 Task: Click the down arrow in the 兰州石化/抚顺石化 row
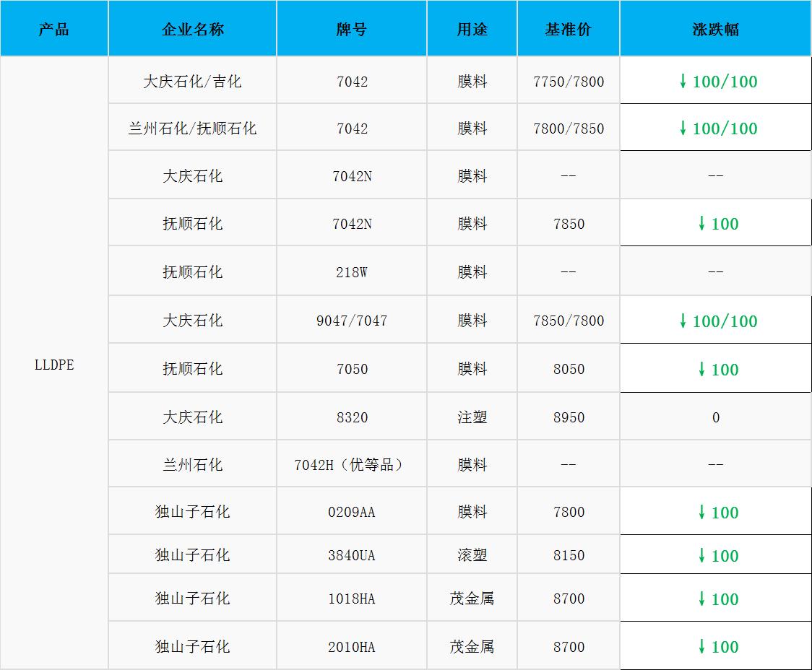pyautogui.click(x=683, y=129)
